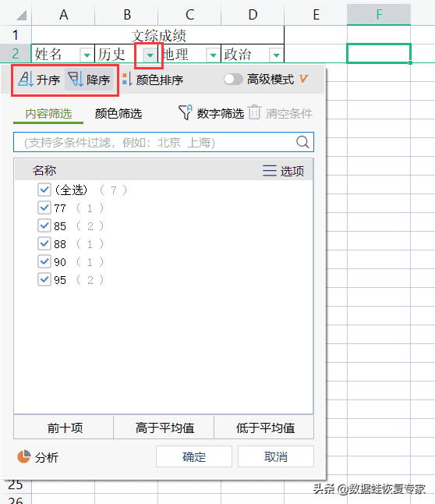This screenshot has width=435, height=504.
Task: Select row 2 header
Action: pos(16,53)
